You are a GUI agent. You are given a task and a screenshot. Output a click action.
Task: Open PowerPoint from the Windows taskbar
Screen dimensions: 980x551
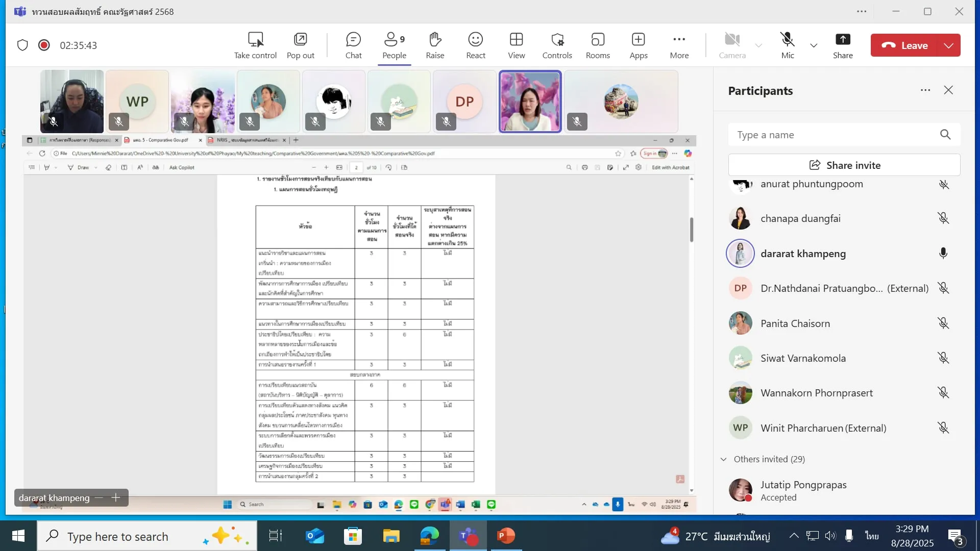[x=505, y=536]
